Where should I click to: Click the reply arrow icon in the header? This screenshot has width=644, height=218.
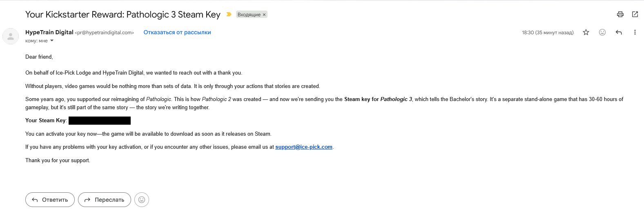point(619,32)
